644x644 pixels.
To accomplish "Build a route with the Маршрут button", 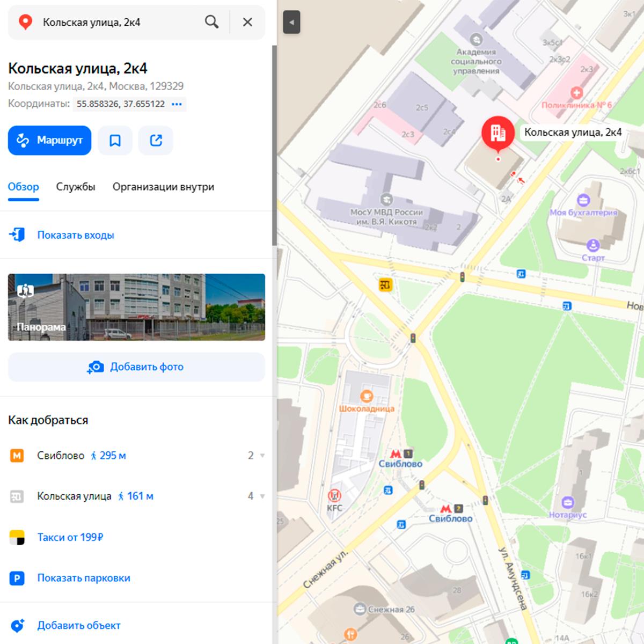I will pos(49,141).
